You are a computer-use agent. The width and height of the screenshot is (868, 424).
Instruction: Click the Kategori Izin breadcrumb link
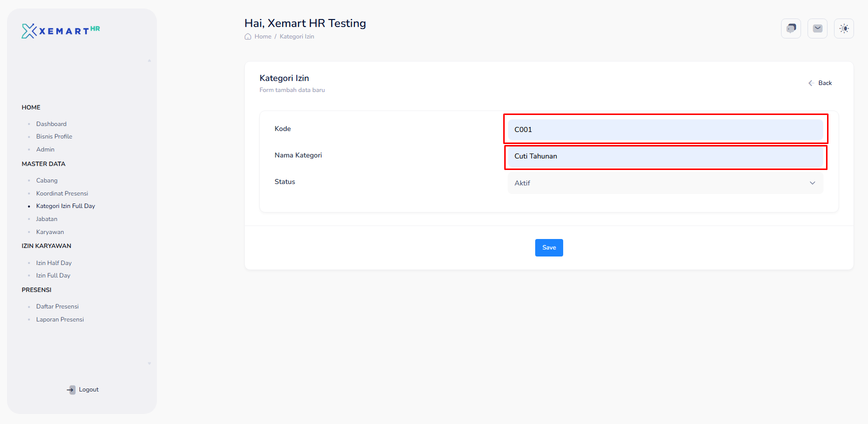[x=297, y=36]
